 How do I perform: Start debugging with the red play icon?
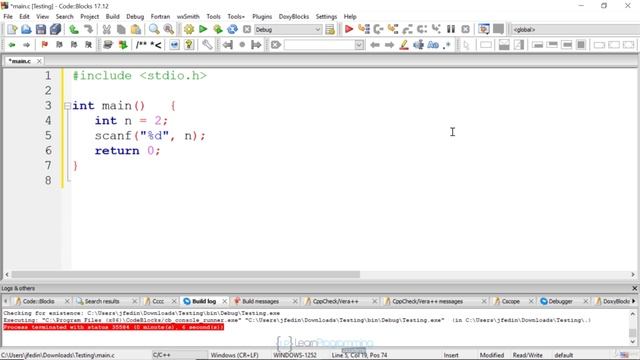349,29
